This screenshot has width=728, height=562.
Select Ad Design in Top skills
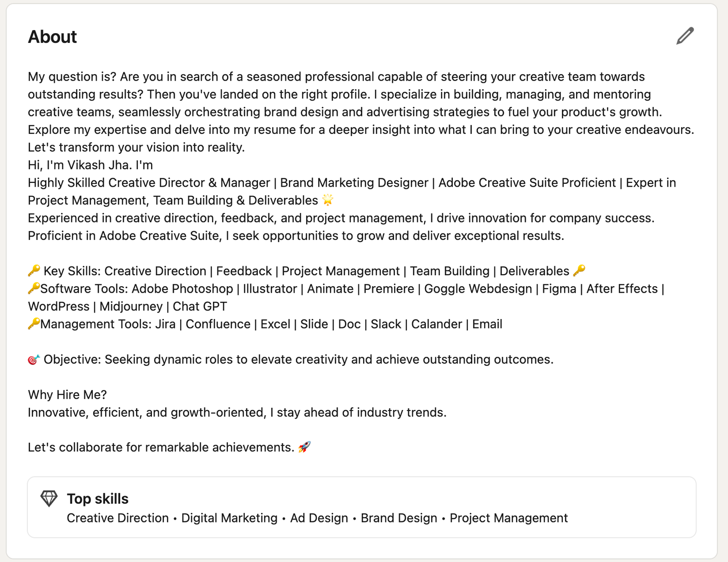click(319, 518)
